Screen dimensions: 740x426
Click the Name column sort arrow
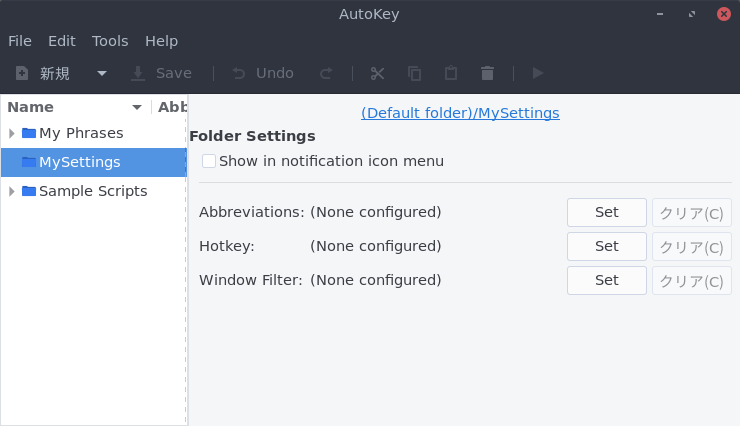tap(137, 108)
